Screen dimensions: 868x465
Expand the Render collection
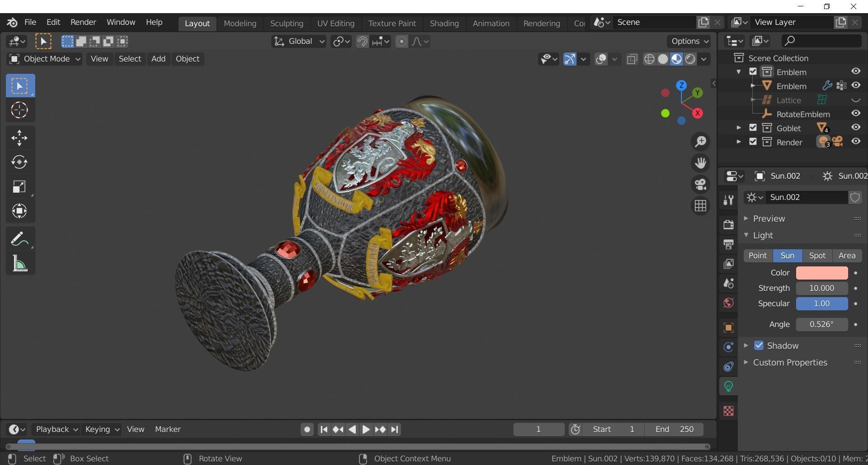738,142
